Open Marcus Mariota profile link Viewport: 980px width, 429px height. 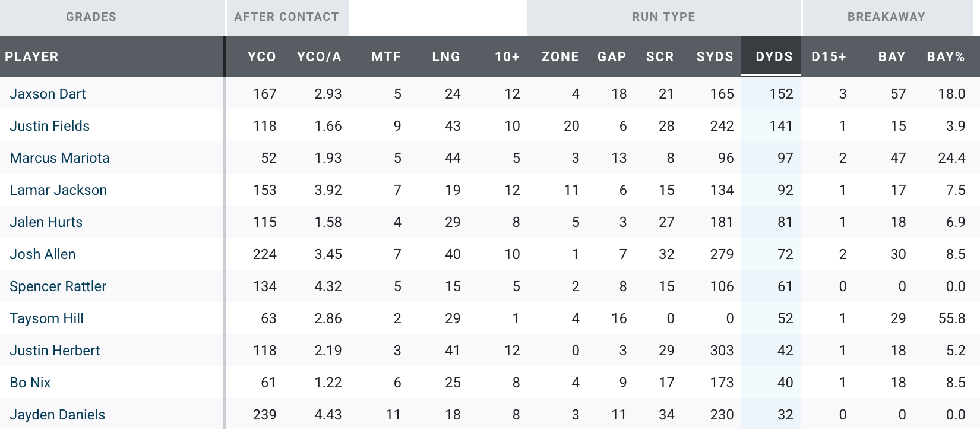coord(59,158)
